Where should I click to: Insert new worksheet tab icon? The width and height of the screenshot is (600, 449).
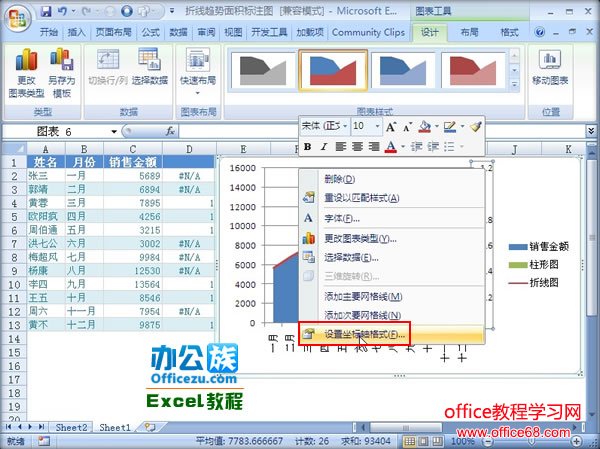(150, 428)
